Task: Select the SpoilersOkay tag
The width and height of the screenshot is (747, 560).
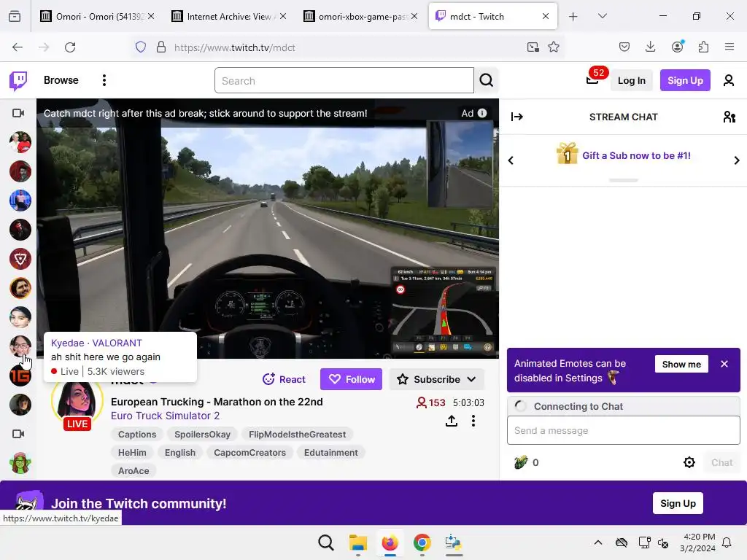Action: [202, 435]
